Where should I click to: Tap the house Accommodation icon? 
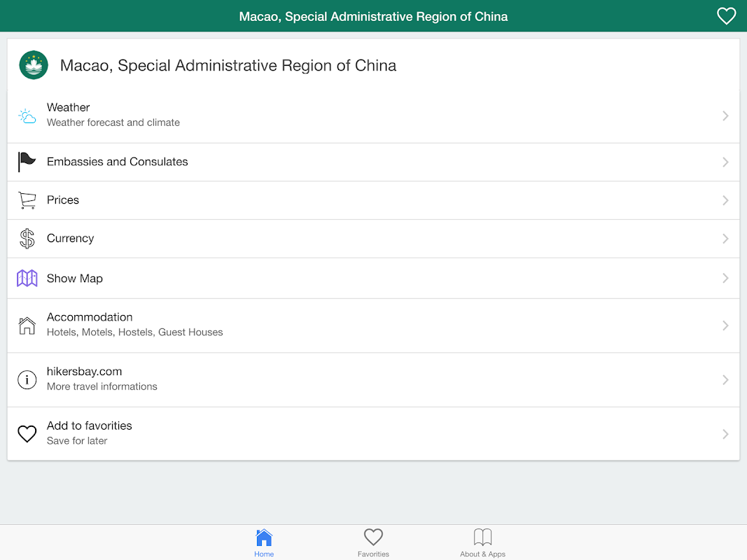27,325
